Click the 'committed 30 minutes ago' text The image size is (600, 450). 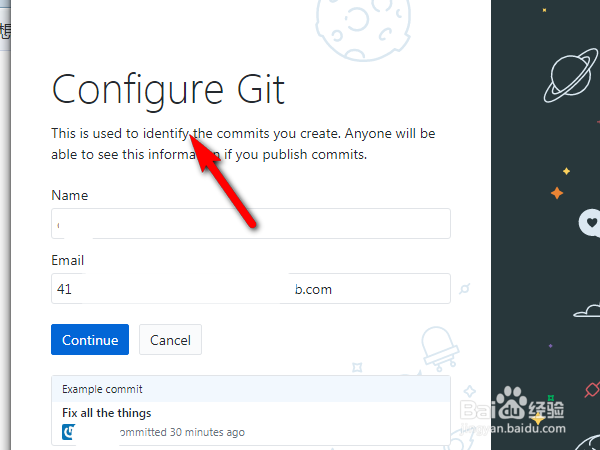click(181, 433)
